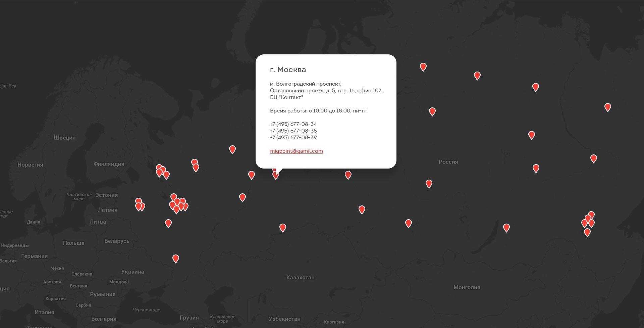Screen dimensions: 644x328
Task: Click the Швеция map label
Action: click(x=65, y=138)
